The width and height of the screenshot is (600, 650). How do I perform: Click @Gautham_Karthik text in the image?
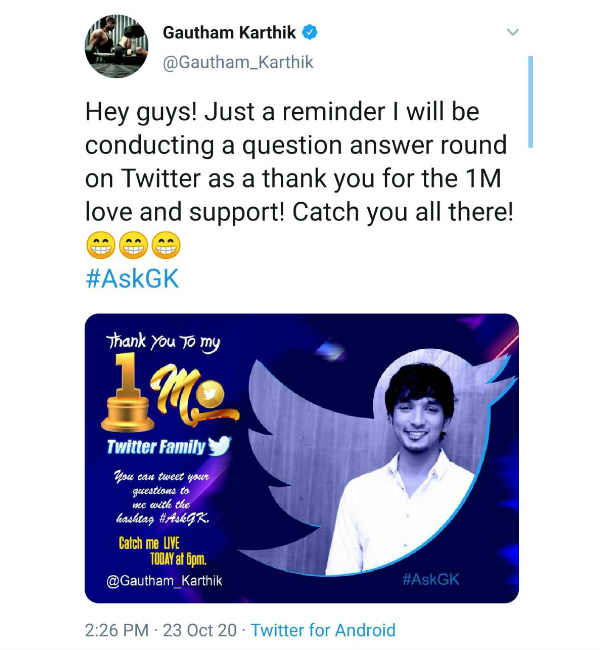pos(164,580)
